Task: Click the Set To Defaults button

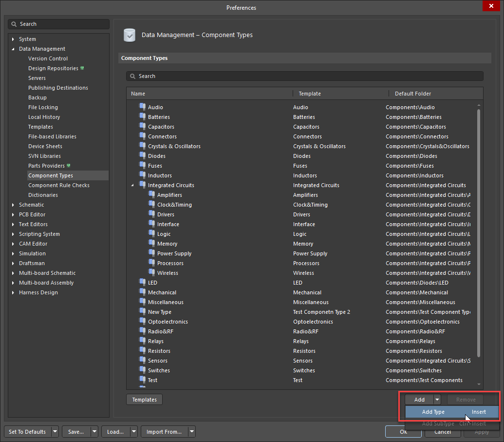Action: pos(27,432)
